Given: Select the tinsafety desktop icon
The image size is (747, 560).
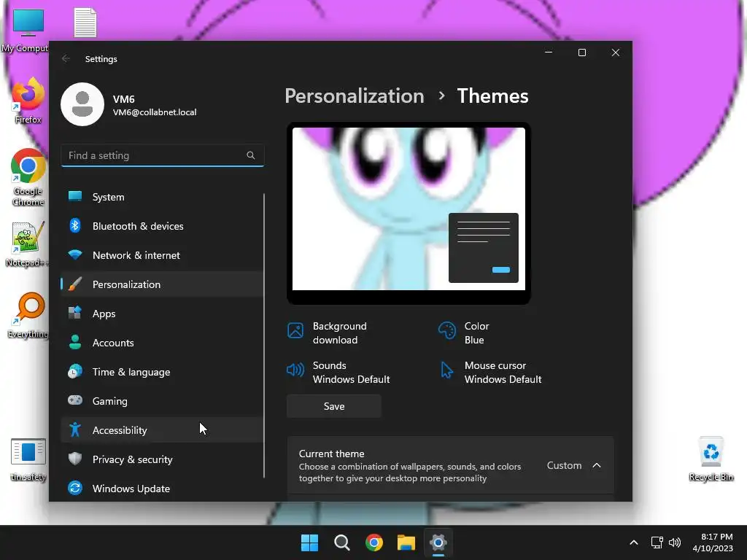Looking at the screenshot, I should click(28, 459).
